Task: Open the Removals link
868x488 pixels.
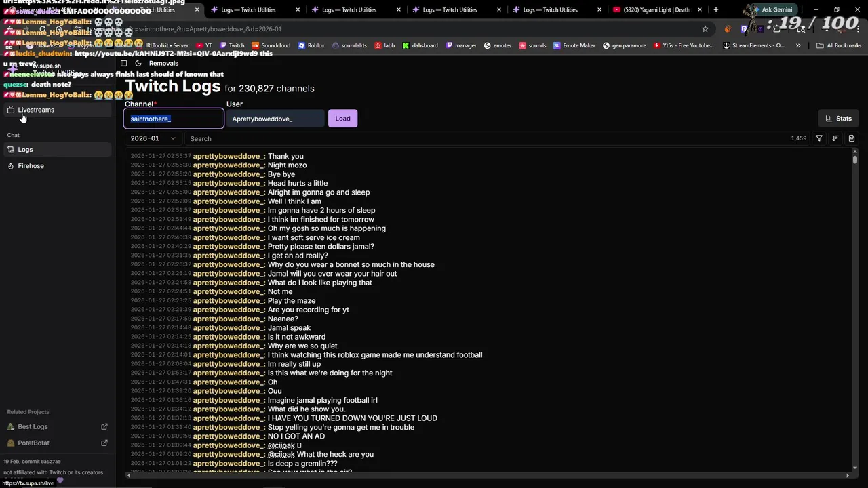Action: tap(163, 63)
